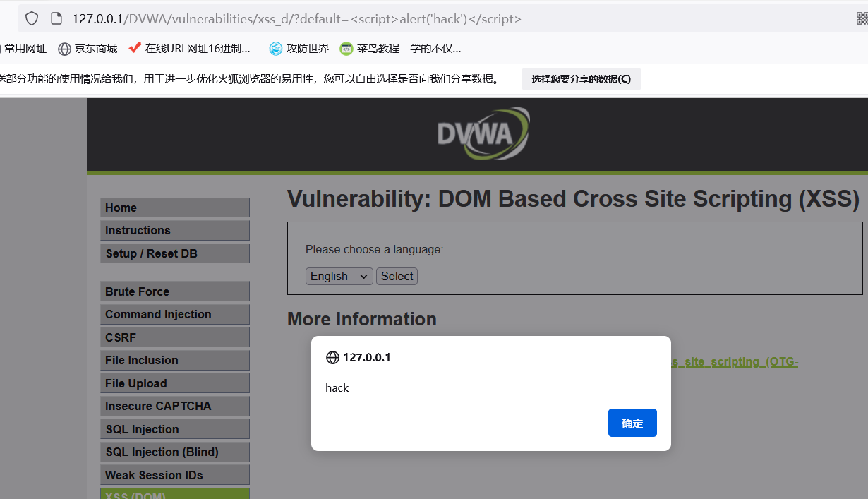Open the 京东商城 bookmark
Screen dimensions: 868x499
coord(88,49)
